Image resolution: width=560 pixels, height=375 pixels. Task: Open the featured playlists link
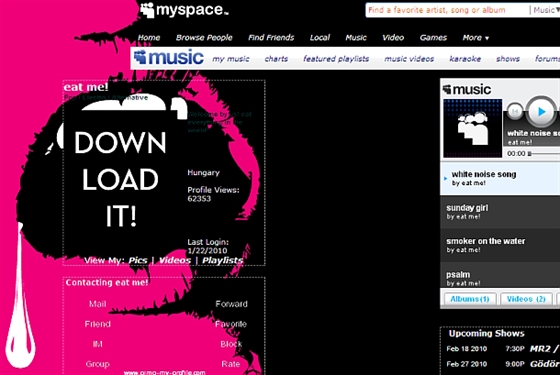pyautogui.click(x=336, y=59)
